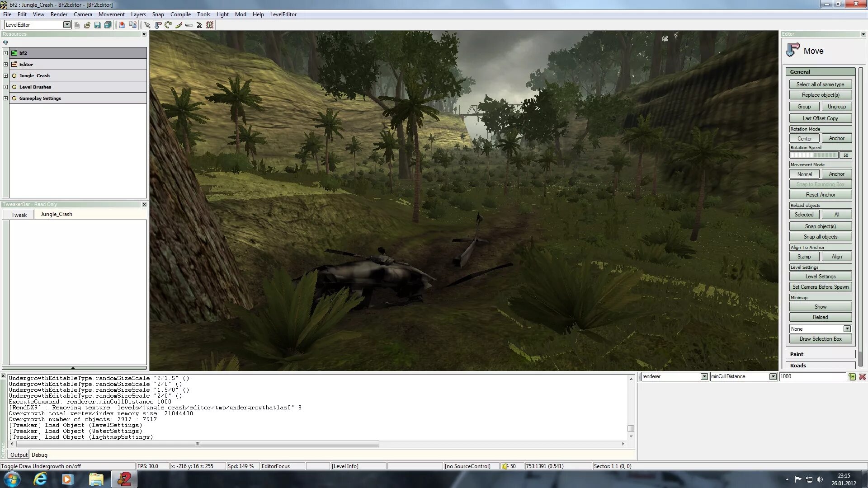This screenshot has width=868, height=488.
Task: Click Set Camera Before Spawn button
Action: tap(820, 287)
